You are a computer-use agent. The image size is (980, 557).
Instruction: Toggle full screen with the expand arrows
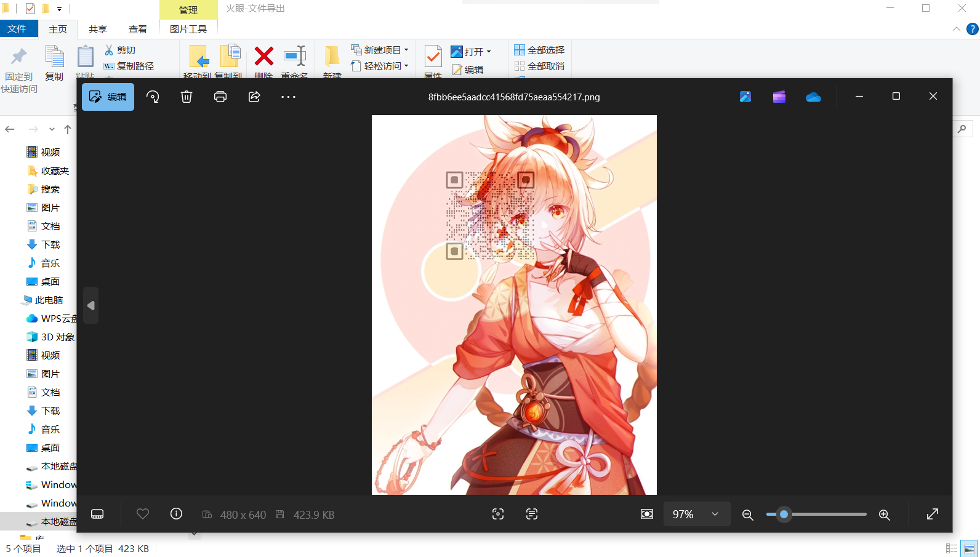(x=933, y=514)
